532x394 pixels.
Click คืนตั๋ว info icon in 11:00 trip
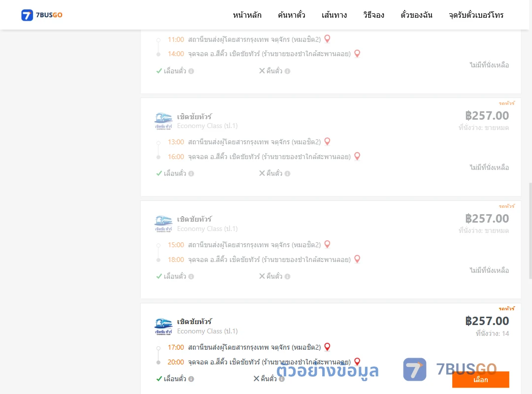tap(287, 71)
